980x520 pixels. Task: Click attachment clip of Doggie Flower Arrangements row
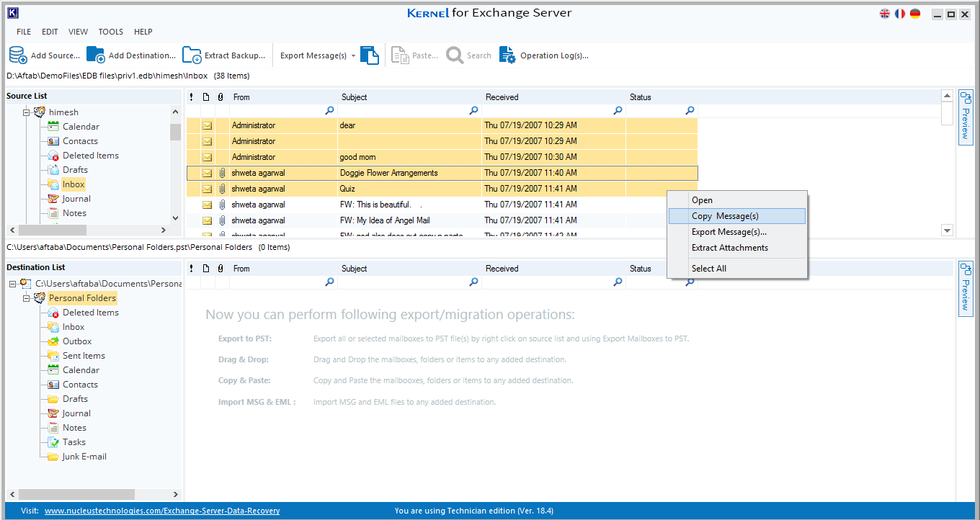(x=222, y=173)
